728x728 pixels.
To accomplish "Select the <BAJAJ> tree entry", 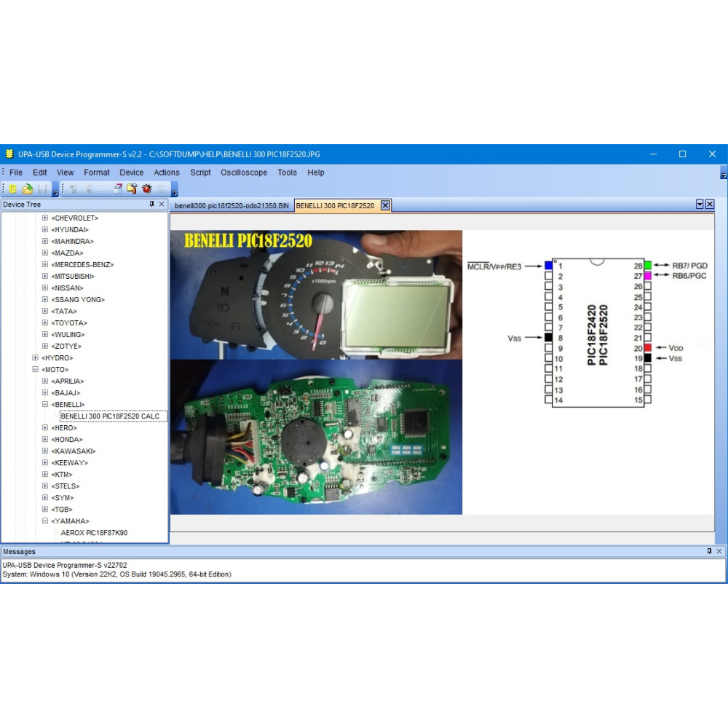I will (x=66, y=392).
